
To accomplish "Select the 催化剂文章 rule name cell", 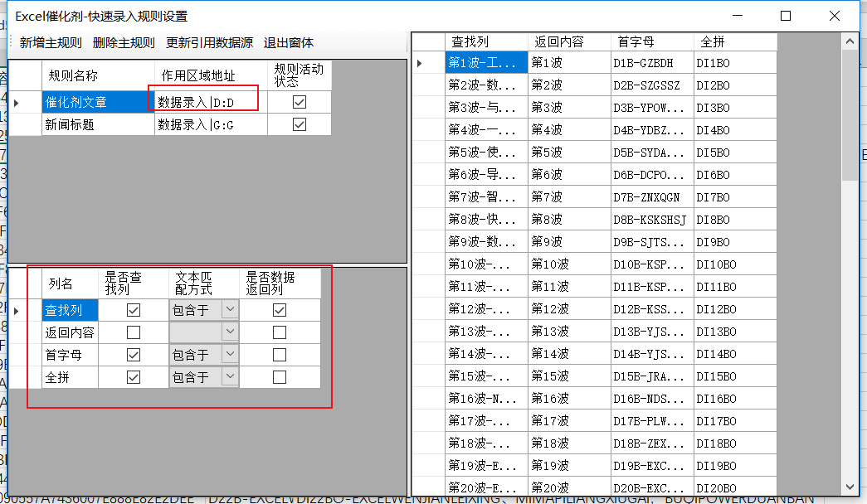I will click(98, 102).
